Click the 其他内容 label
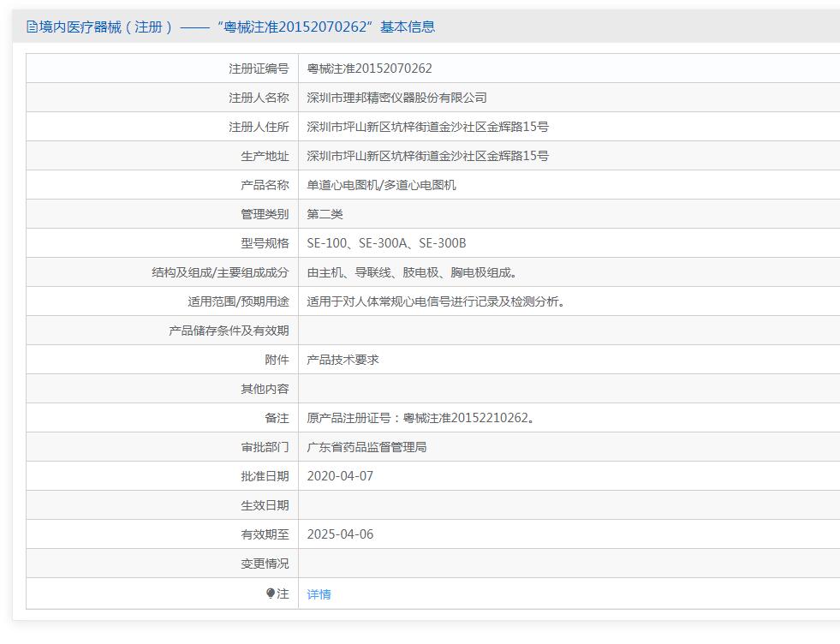Viewport: 840px width, 644px height. pos(265,389)
